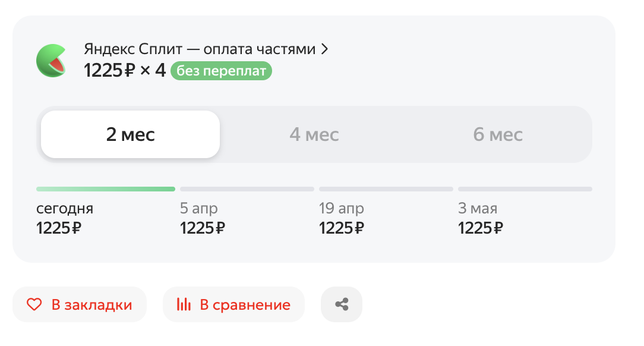Click the heart icon for bookmarks
Viewport: 644px width, 346px height.
[x=34, y=305]
